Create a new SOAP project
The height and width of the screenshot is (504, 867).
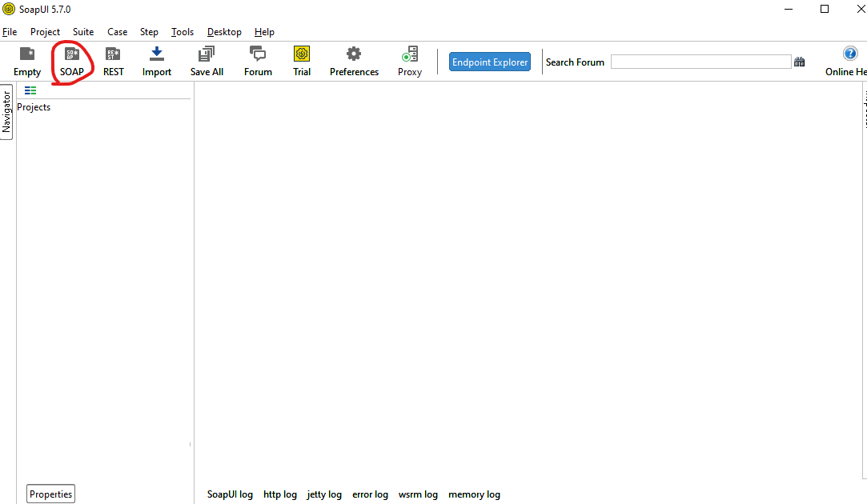point(72,62)
